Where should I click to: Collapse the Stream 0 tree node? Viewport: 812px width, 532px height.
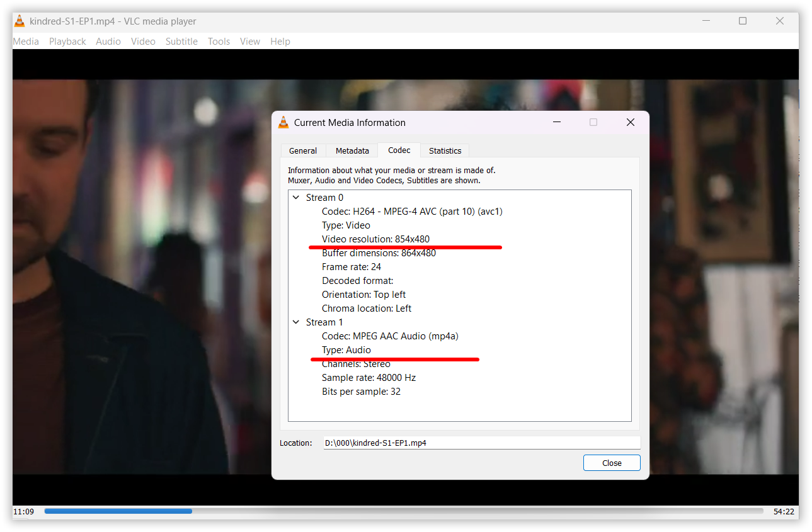pyautogui.click(x=296, y=197)
